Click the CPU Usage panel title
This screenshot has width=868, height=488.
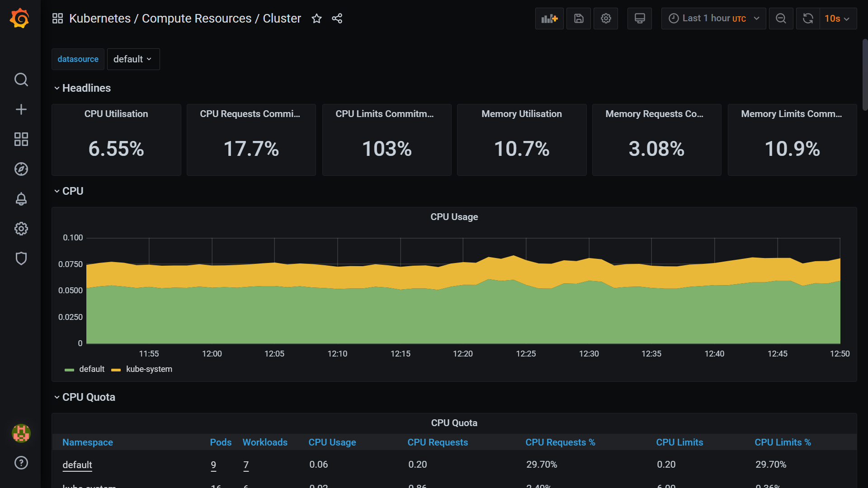(454, 217)
